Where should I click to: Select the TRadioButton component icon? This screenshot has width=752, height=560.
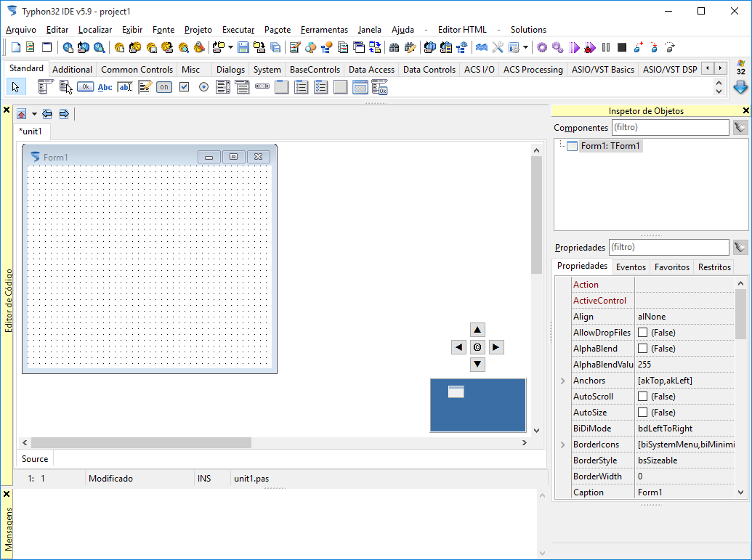tap(204, 86)
